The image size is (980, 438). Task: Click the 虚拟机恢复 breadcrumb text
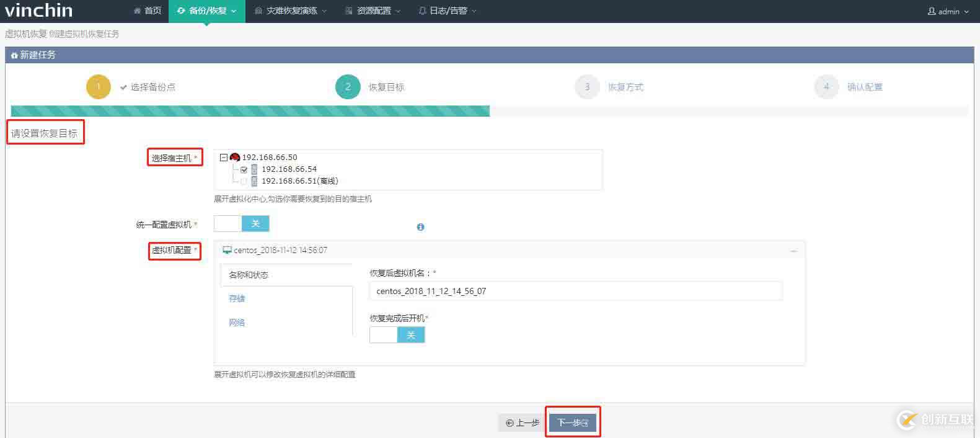25,34
